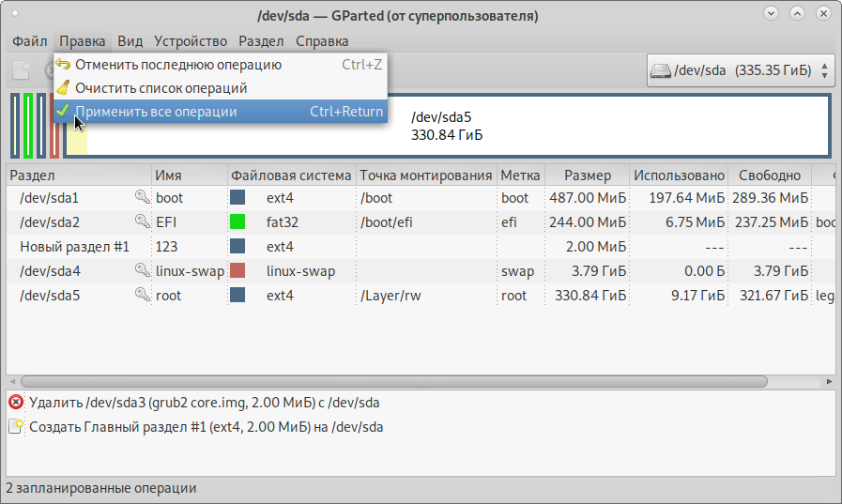Select the Новый раздел #1 row

coord(421,247)
